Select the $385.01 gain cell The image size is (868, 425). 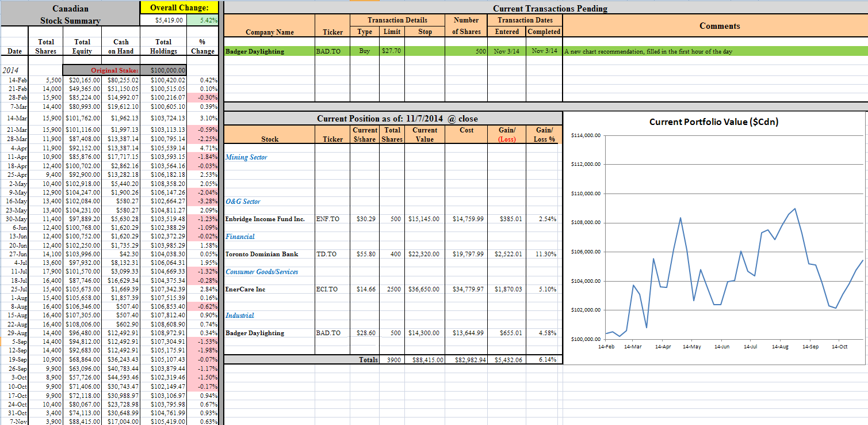click(508, 219)
